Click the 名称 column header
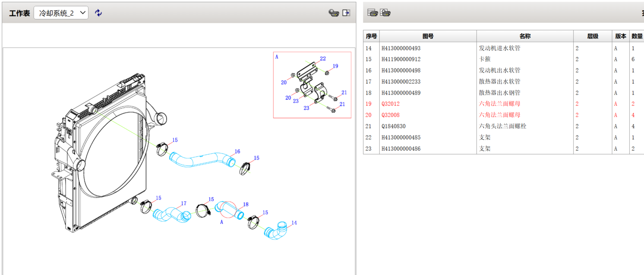Viewport: 644px width, 275px height. [525, 36]
